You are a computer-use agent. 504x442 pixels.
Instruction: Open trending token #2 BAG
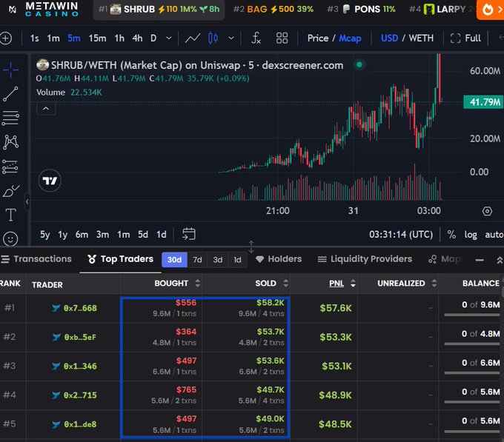(x=273, y=10)
